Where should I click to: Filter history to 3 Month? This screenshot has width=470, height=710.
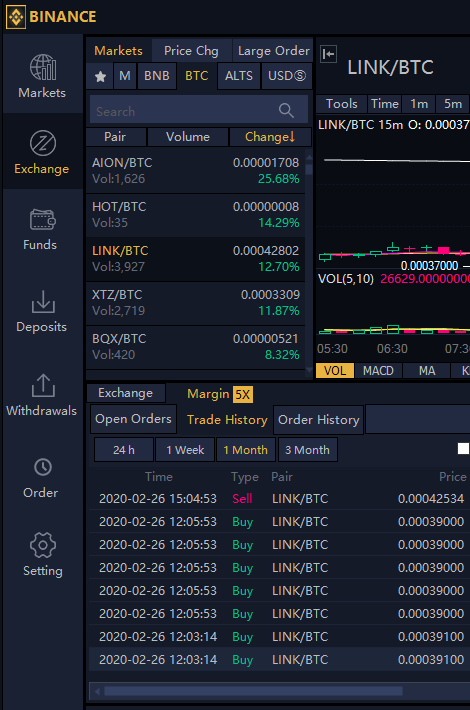pos(307,450)
